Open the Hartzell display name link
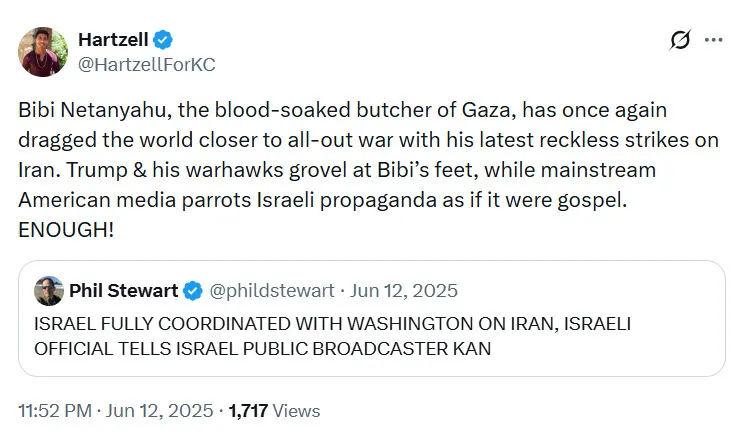746x444 pixels. [x=113, y=40]
